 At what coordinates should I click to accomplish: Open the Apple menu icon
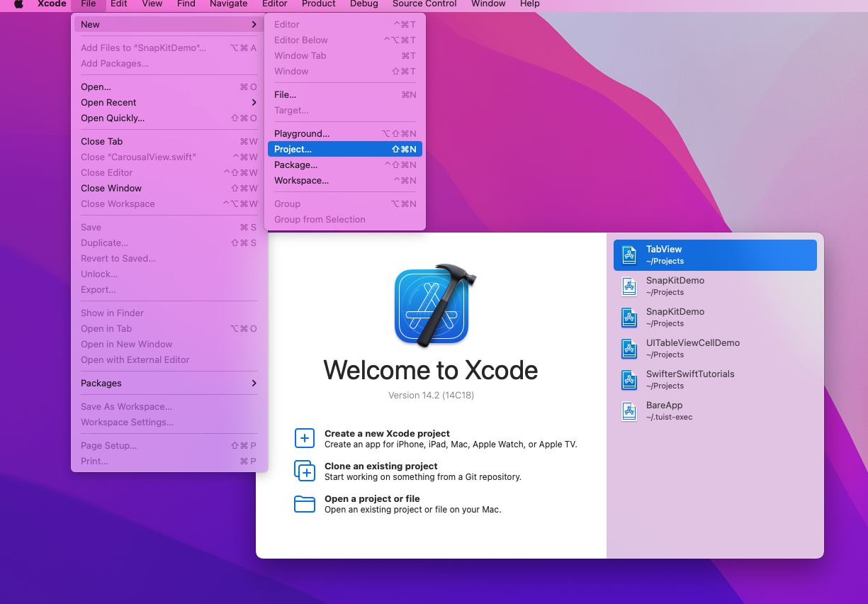[19, 4]
